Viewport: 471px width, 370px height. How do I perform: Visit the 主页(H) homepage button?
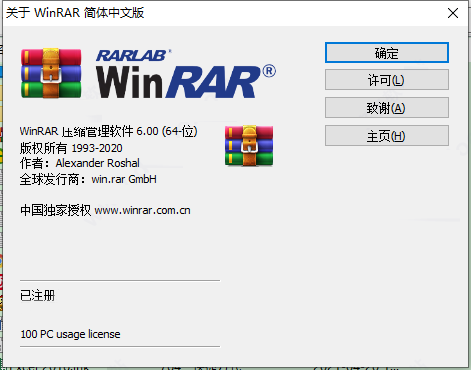387,136
